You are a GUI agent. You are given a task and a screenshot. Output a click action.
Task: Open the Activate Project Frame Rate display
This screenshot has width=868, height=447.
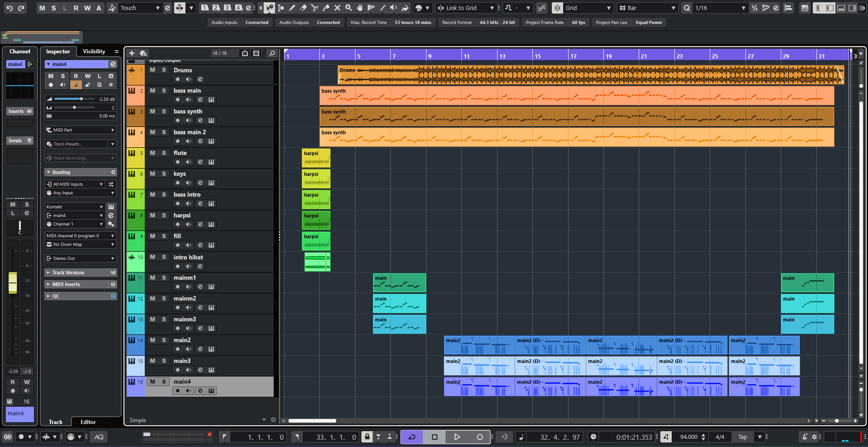(556, 23)
